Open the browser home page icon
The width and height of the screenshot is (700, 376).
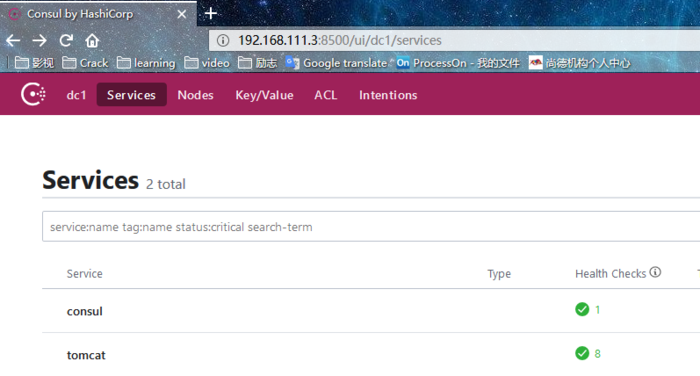92,41
